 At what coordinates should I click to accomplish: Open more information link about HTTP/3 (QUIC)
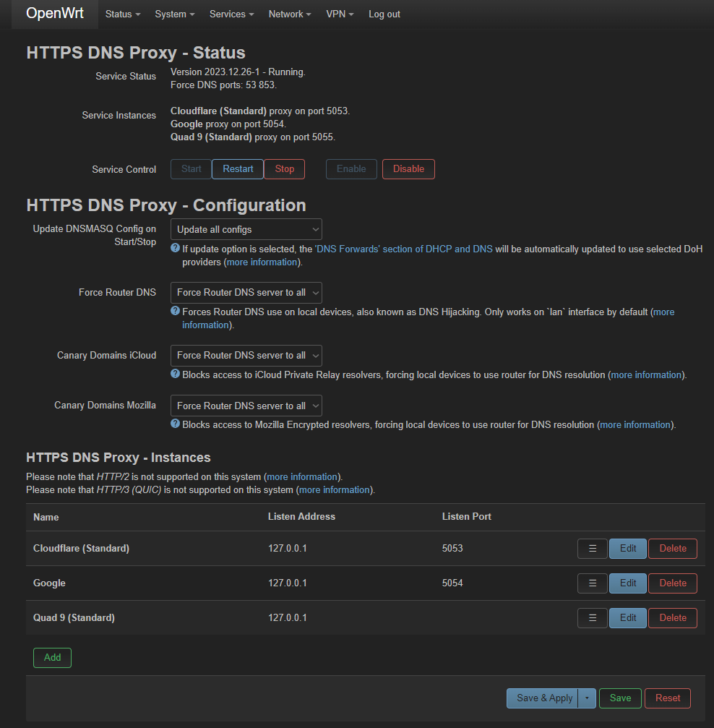[x=335, y=490]
